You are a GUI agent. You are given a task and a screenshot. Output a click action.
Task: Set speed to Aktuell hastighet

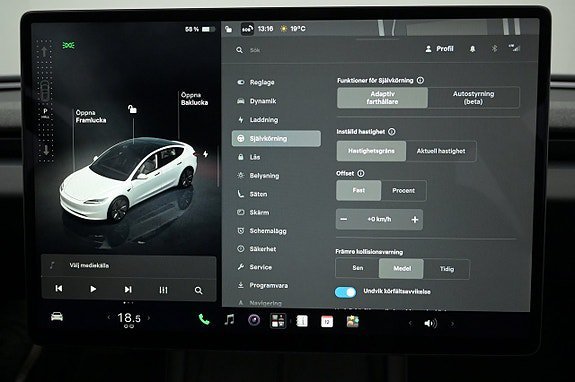point(441,151)
